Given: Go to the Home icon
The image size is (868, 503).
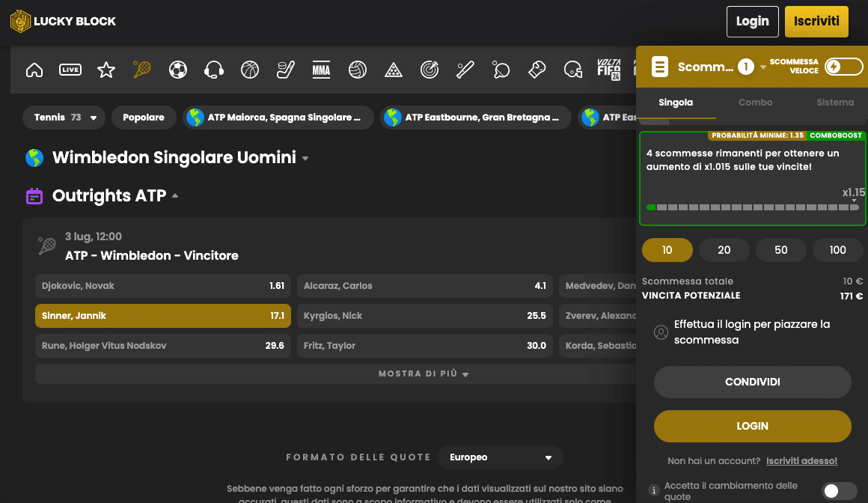Looking at the screenshot, I should click(34, 70).
